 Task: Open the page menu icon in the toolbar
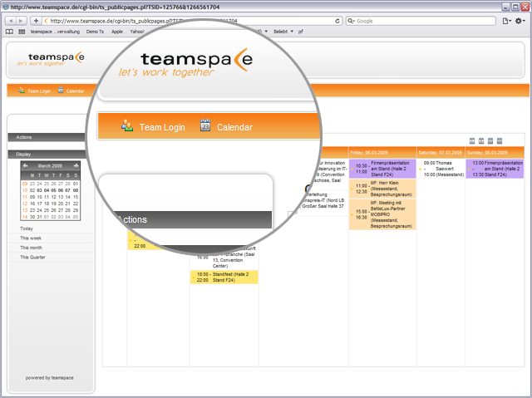click(x=506, y=21)
